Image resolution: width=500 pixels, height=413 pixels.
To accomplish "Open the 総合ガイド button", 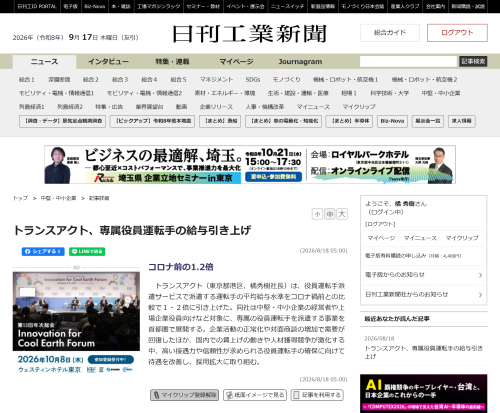I will [x=390, y=33].
